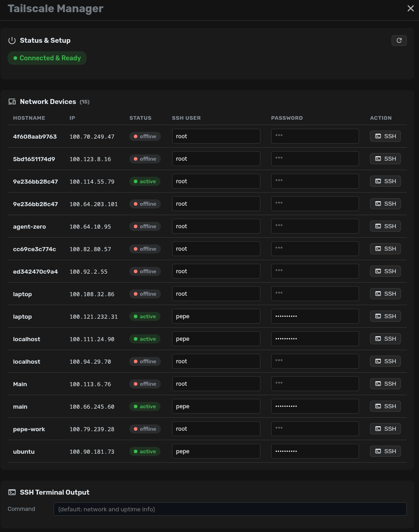This screenshot has height=532, width=419.
Task: Focus SSH user field for pepe-work
Action: pyautogui.click(x=216, y=428)
